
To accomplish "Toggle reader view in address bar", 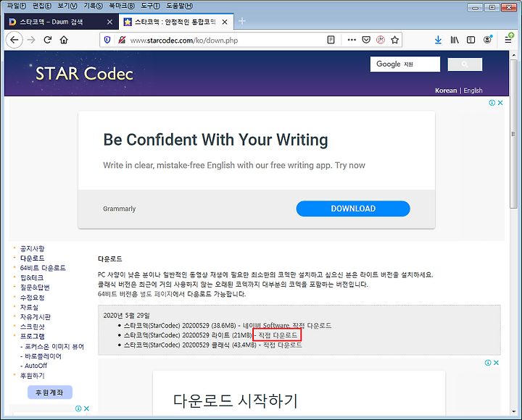I will point(331,41).
